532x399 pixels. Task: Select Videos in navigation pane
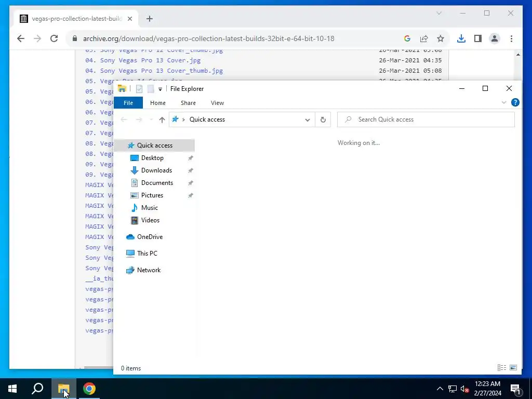click(150, 220)
